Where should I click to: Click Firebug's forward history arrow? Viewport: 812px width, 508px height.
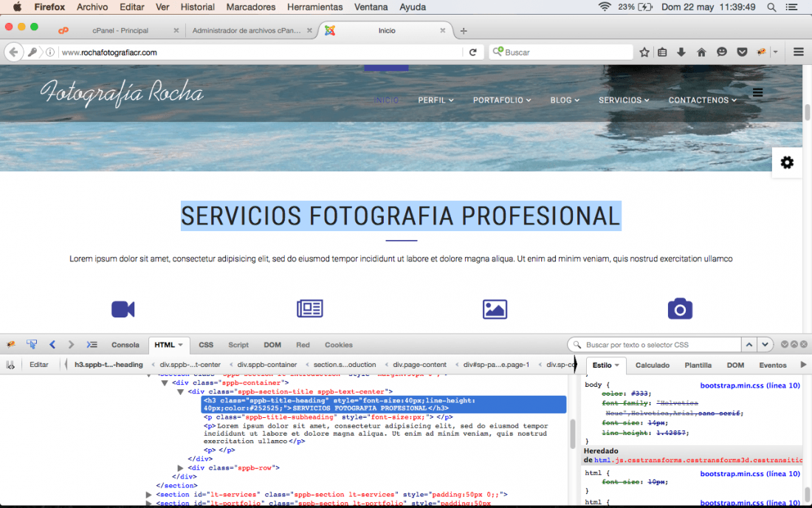72,344
